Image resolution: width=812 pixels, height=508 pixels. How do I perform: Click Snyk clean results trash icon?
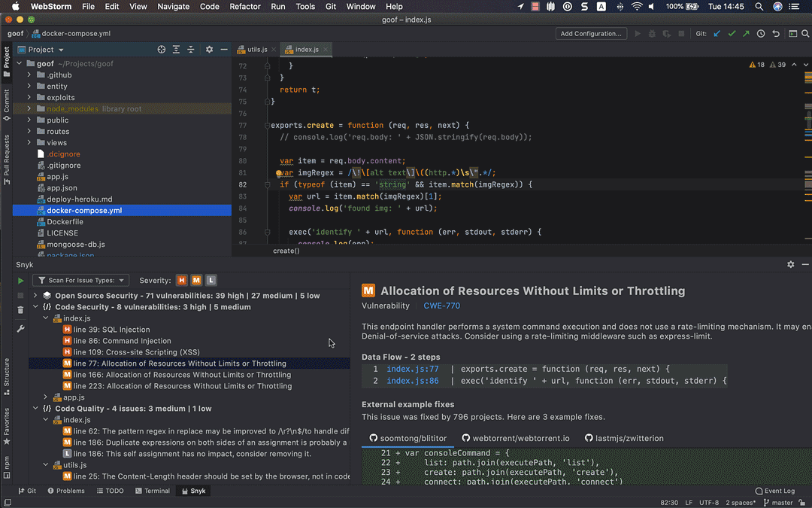(20, 310)
